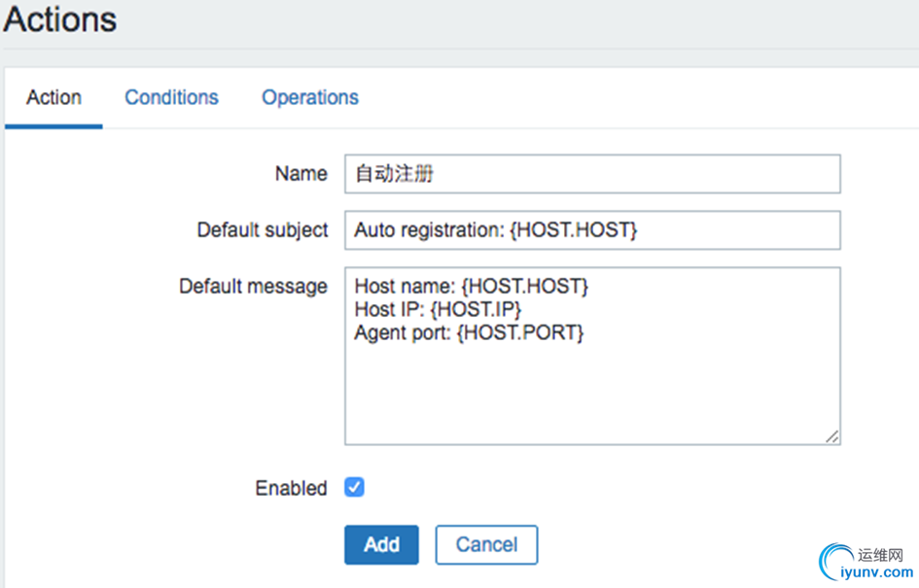
Task: Click the Default subject label
Action: (x=263, y=230)
